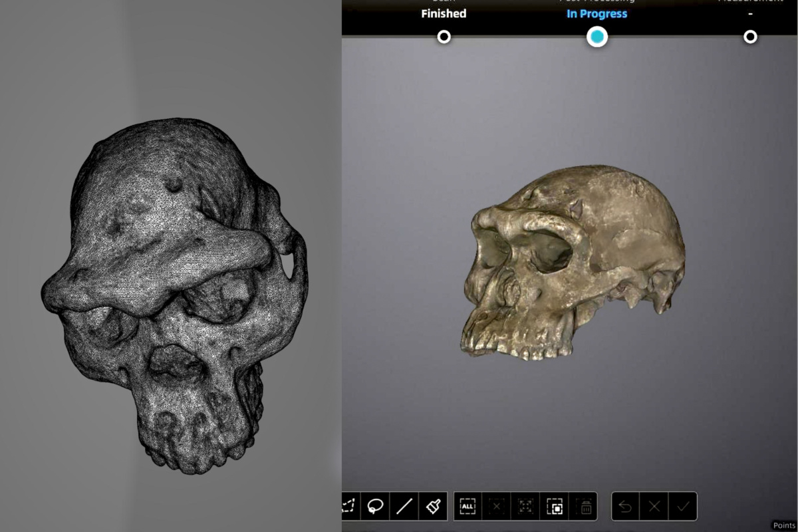798x532 pixels.
Task: Click the Measurement step circle marker
Action: coord(750,37)
